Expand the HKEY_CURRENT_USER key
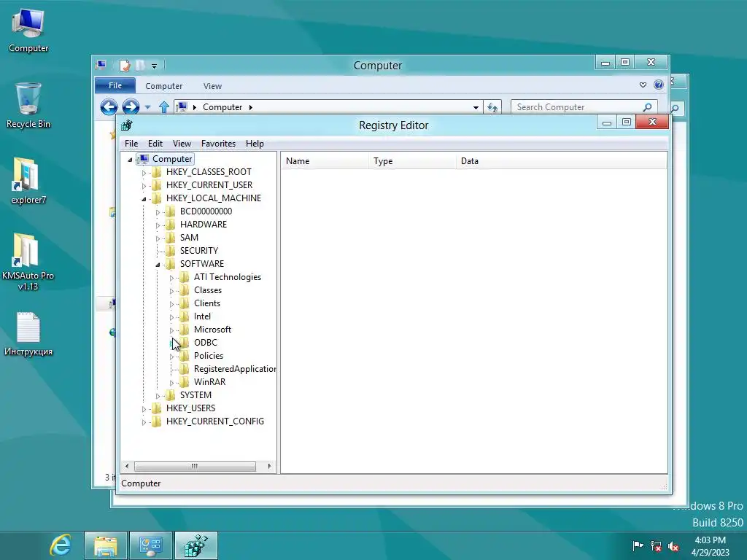This screenshot has width=747, height=560. click(144, 186)
